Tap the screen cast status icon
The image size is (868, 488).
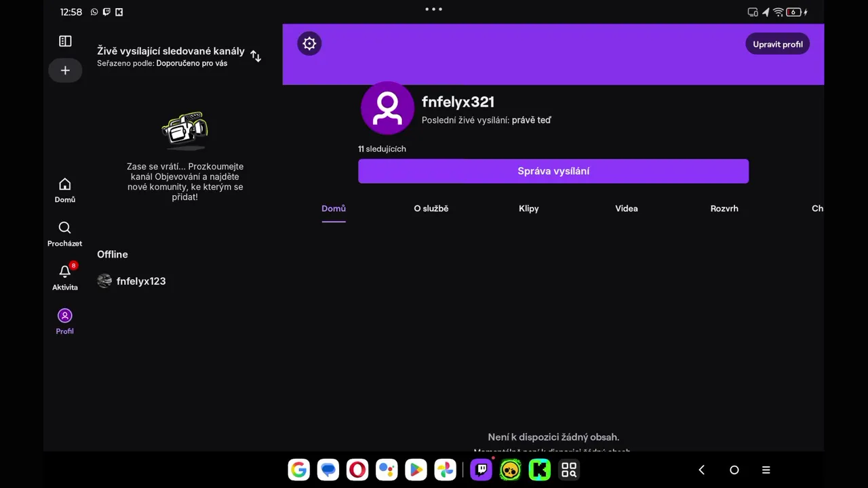tap(753, 12)
